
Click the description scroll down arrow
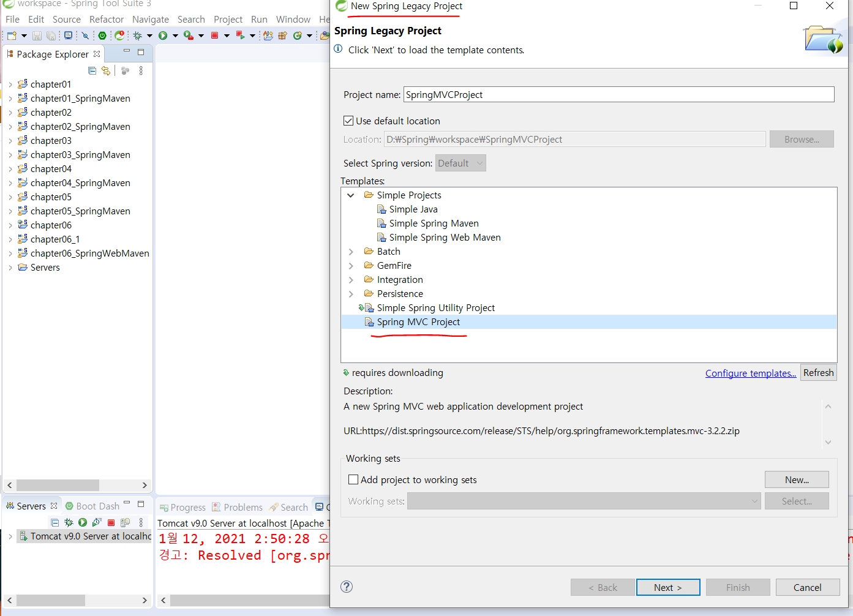pos(828,442)
